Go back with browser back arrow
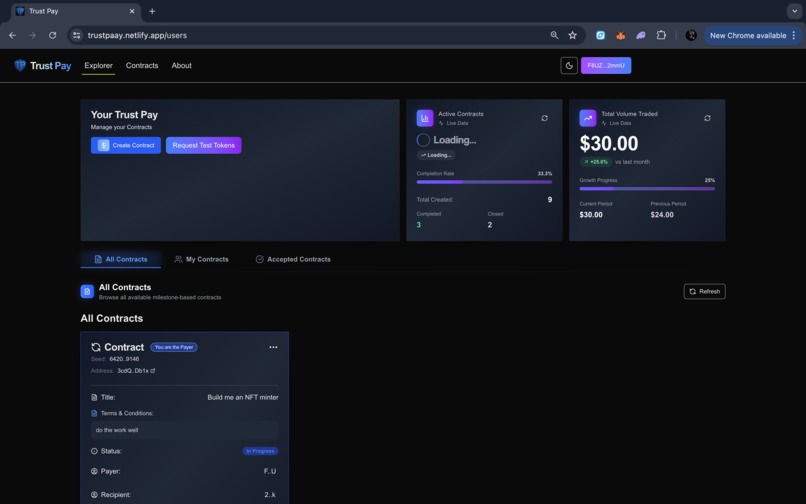The image size is (806, 504). pos(12,35)
